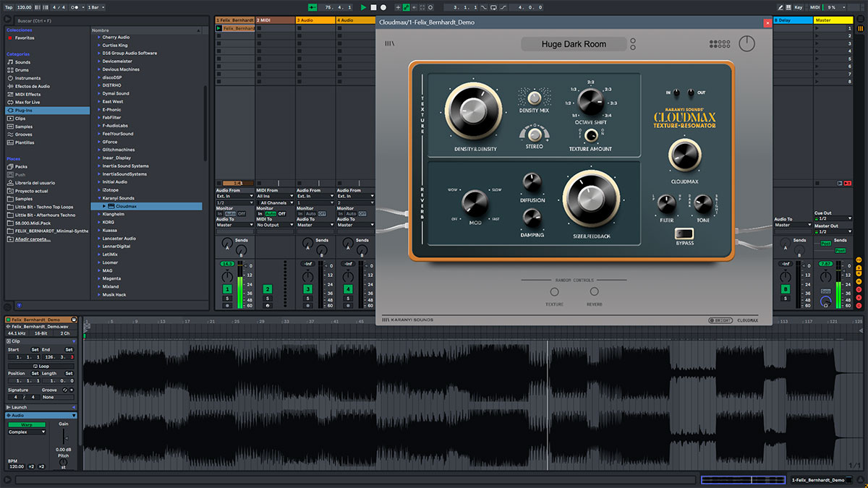The image size is (868, 488).
Task: Click the Cloudmax Filter knob
Action: pos(666,205)
